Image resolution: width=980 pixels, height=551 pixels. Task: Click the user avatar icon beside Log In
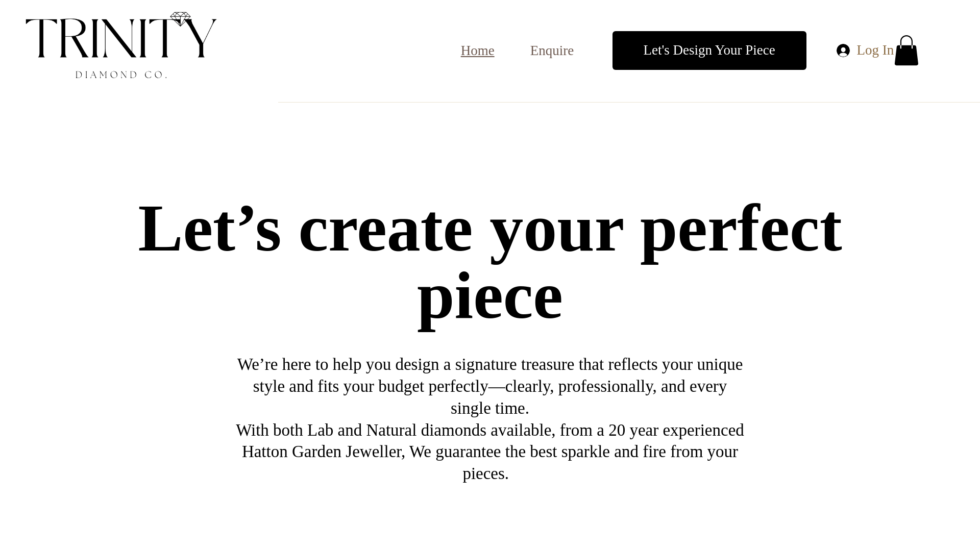tap(843, 51)
